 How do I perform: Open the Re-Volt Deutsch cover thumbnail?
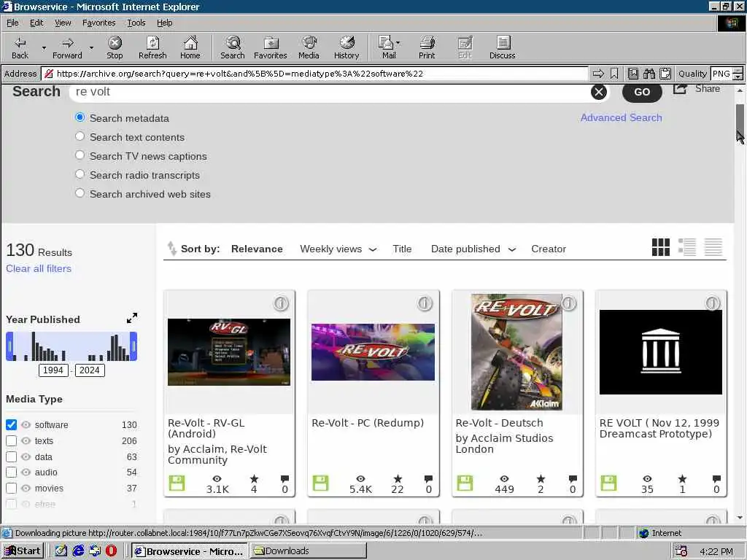click(x=516, y=352)
